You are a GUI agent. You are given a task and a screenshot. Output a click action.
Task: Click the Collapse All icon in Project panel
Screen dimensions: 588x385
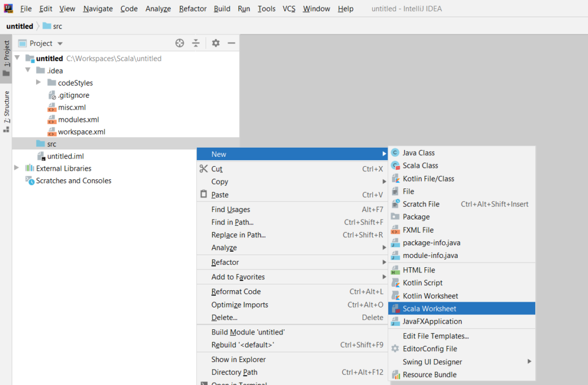pos(196,43)
